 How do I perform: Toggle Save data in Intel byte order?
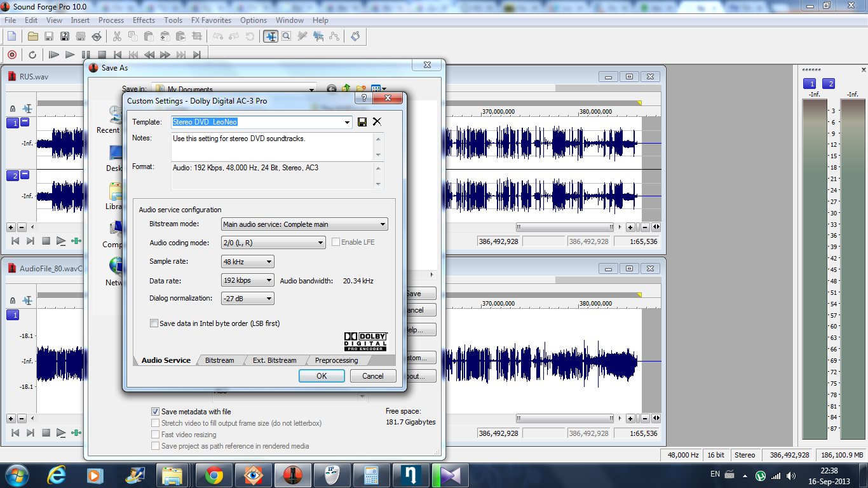pyautogui.click(x=154, y=323)
